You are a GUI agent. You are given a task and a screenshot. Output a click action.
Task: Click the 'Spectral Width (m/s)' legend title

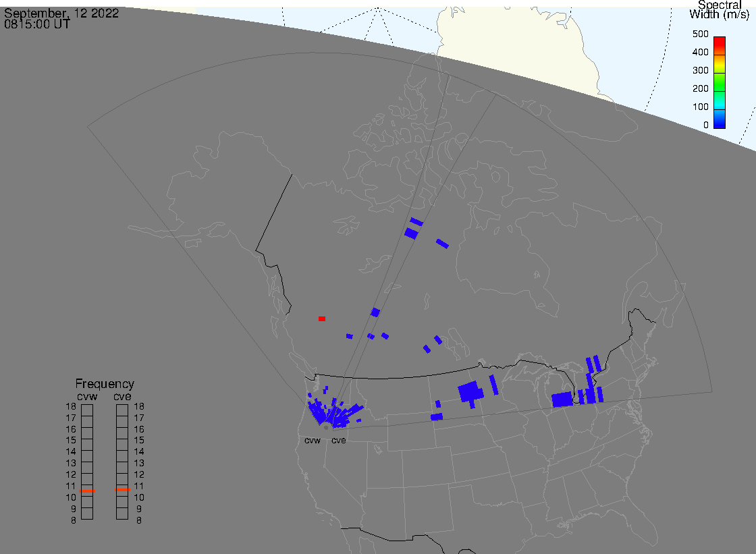point(720,9)
